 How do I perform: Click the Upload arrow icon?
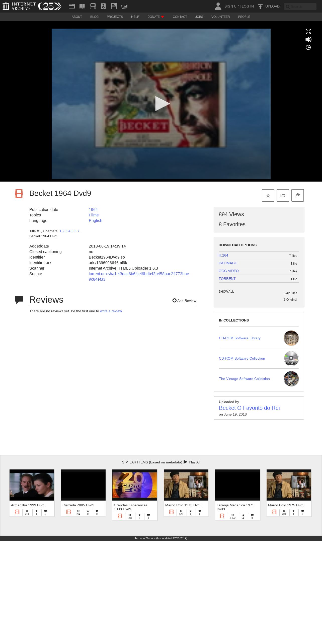[x=260, y=6]
